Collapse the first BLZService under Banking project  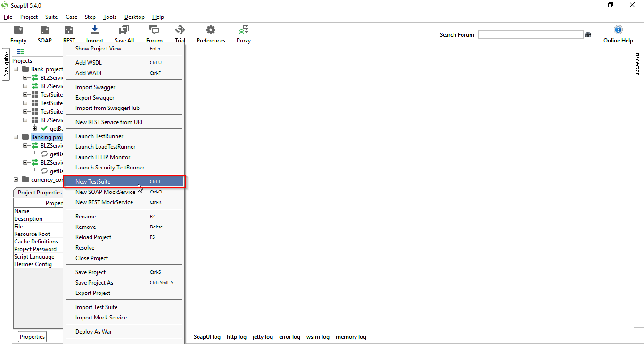click(x=25, y=145)
